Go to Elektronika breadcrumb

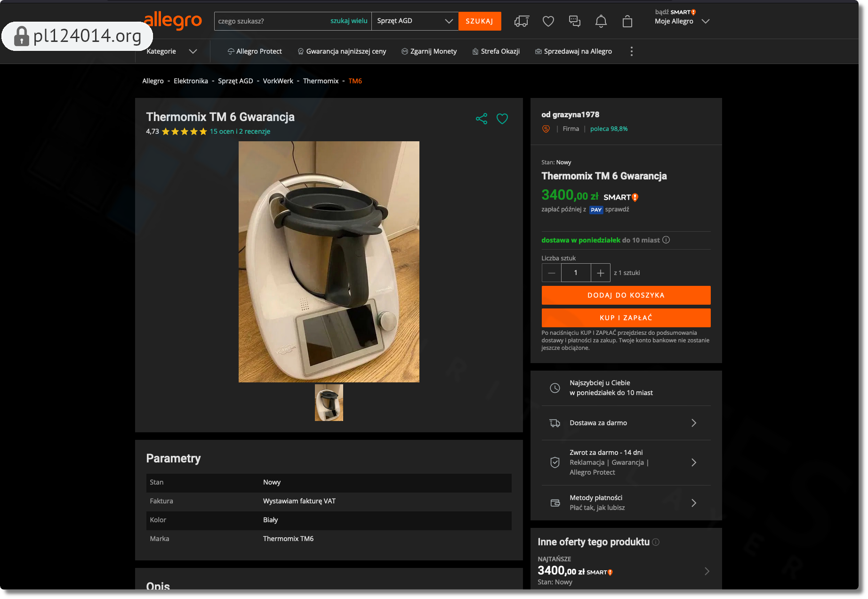tap(191, 81)
